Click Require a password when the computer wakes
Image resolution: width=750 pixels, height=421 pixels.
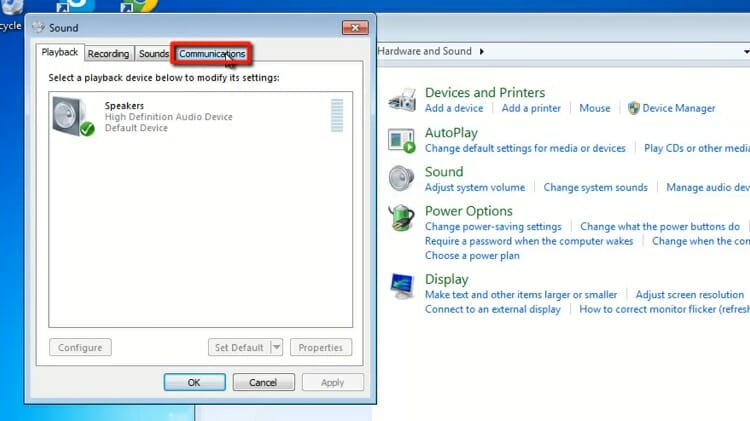pyautogui.click(x=529, y=241)
